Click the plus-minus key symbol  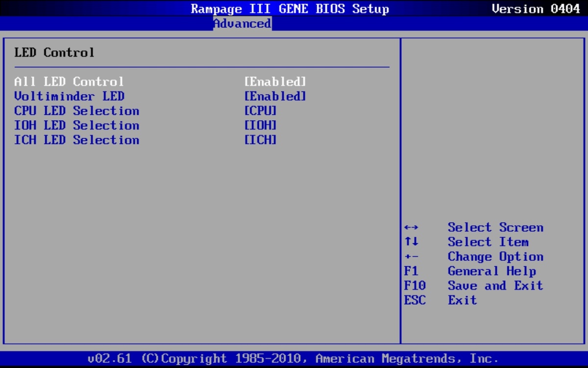[411, 257]
